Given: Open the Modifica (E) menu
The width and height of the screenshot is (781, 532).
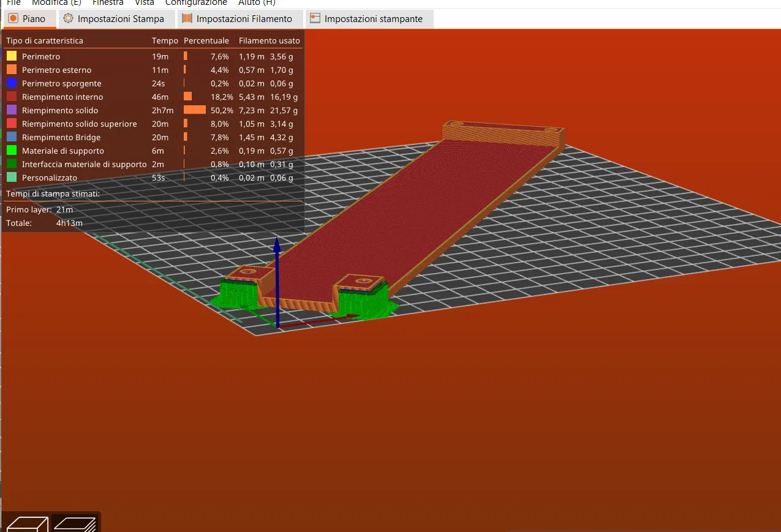Looking at the screenshot, I should tap(56, 3).
